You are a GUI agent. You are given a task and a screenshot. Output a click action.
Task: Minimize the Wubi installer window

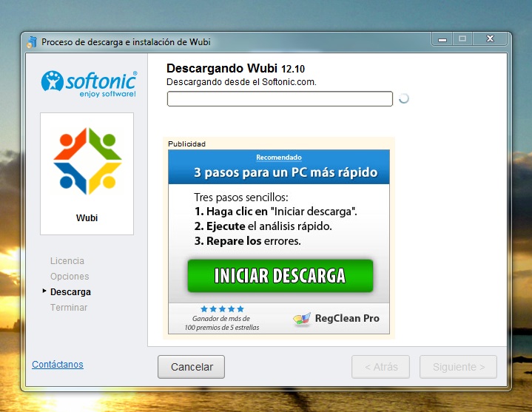click(x=442, y=39)
